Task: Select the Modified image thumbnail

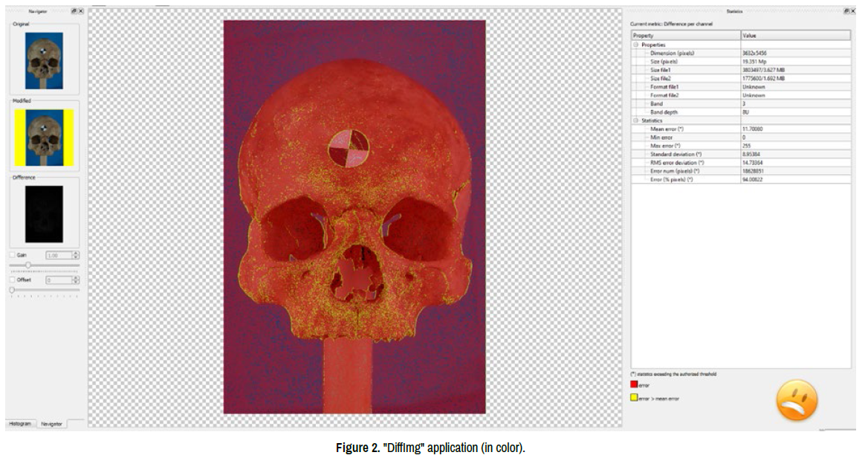Action: [x=44, y=138]
